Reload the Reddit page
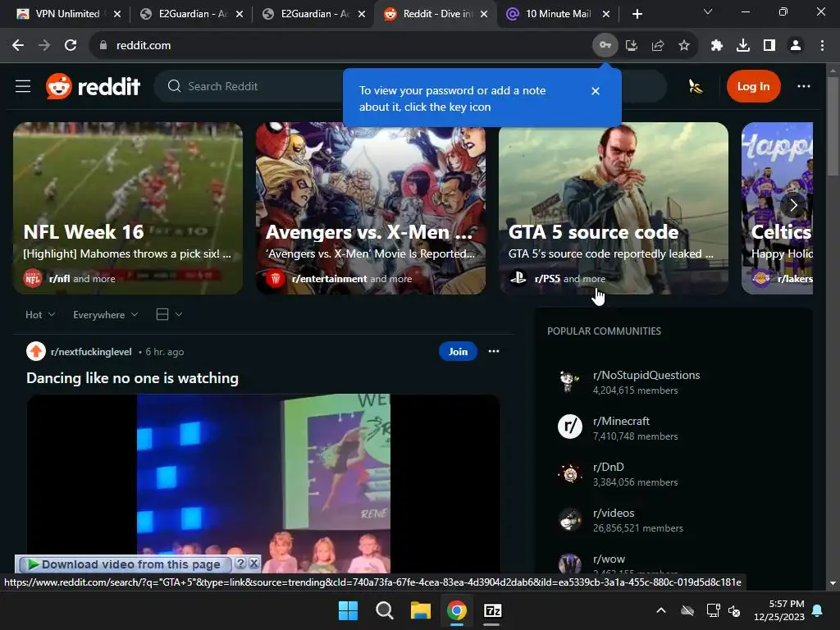840x630 pixels. coord(71,46)
